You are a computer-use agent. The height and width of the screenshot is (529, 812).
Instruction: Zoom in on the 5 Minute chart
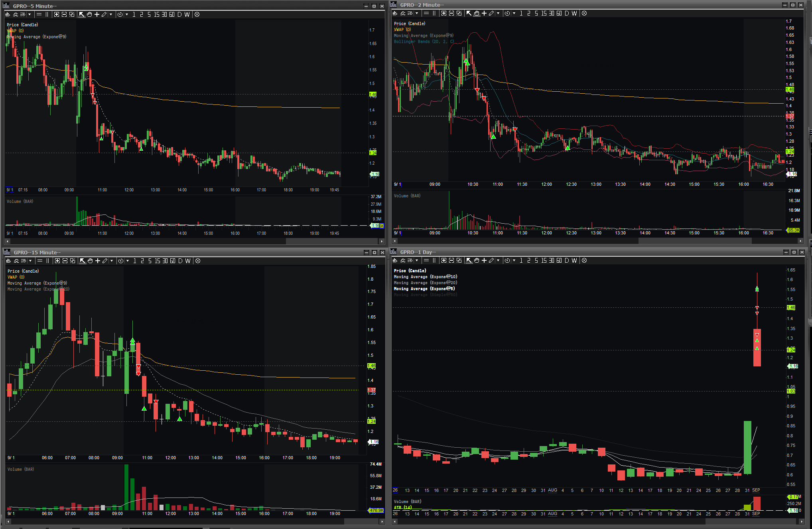(x=57, y=14)
